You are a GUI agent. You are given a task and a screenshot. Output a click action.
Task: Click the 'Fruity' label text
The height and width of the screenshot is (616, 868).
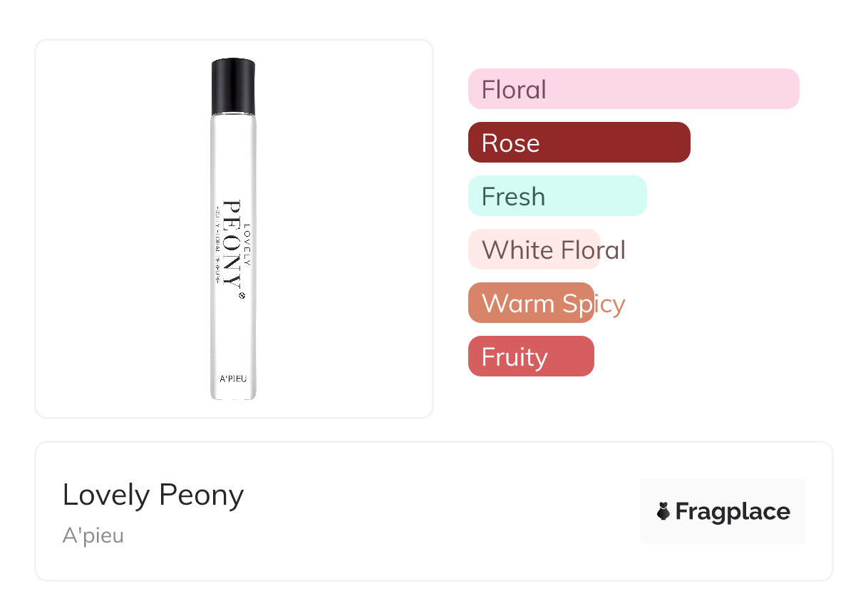pyautogui.click(x=515, y=357)
